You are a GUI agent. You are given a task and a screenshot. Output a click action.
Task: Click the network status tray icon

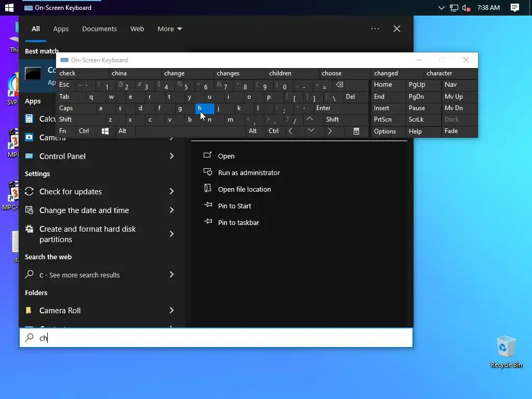[454, 8]
